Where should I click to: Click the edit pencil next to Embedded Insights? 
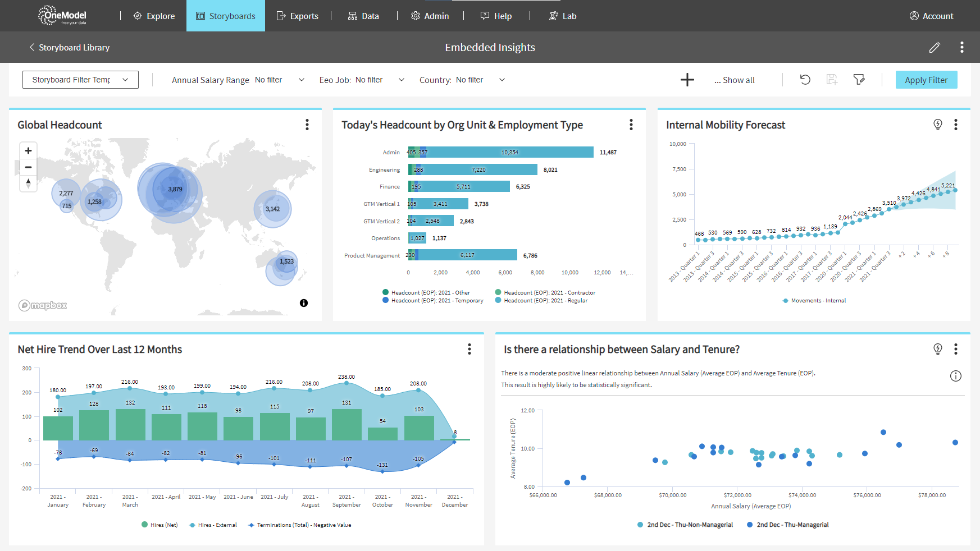[x=935, y=47]
